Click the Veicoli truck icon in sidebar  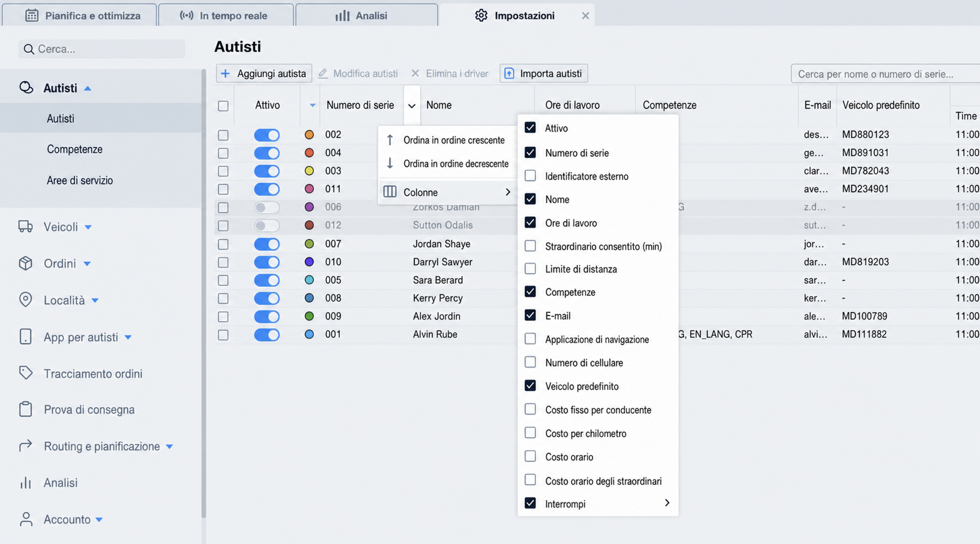[x=25, y=227]
